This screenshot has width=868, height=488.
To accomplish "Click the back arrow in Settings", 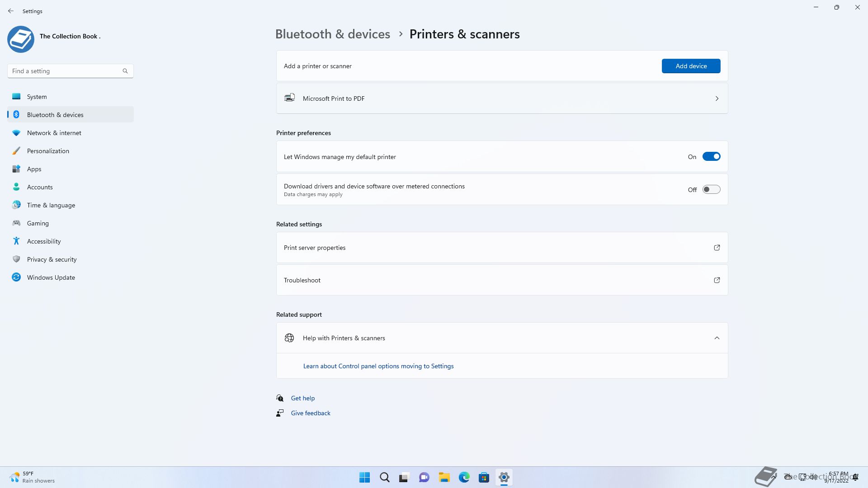I will coord(11,11).
